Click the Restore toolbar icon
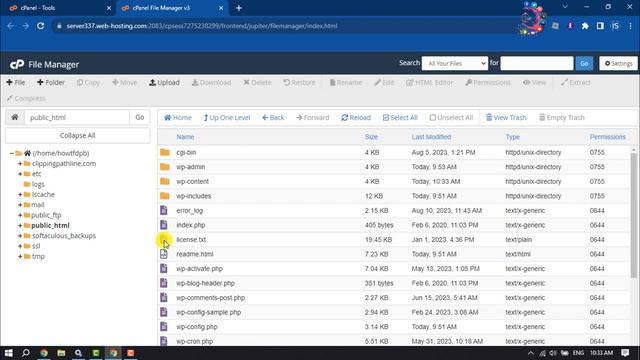This screenshot has width=640, height=360. [299, 82]
